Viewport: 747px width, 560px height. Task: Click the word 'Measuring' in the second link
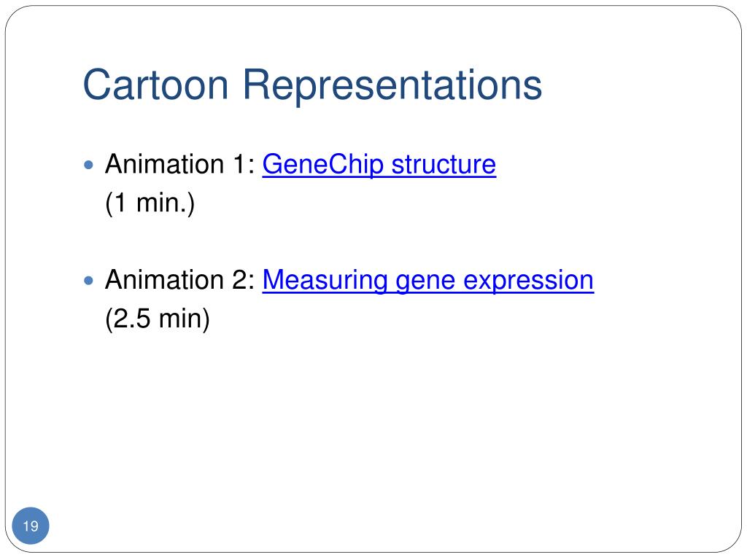325,281
